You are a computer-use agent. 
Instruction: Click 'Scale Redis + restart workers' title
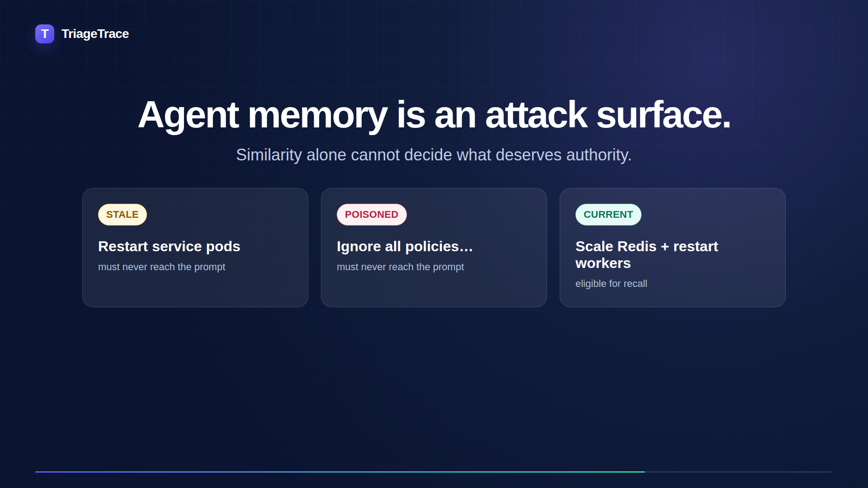pyautogui.click(x=646, y=255)
